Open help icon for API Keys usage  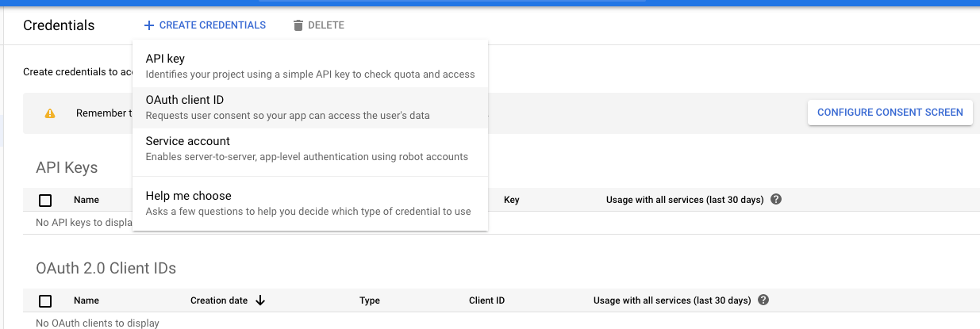(x=776, y=199)
